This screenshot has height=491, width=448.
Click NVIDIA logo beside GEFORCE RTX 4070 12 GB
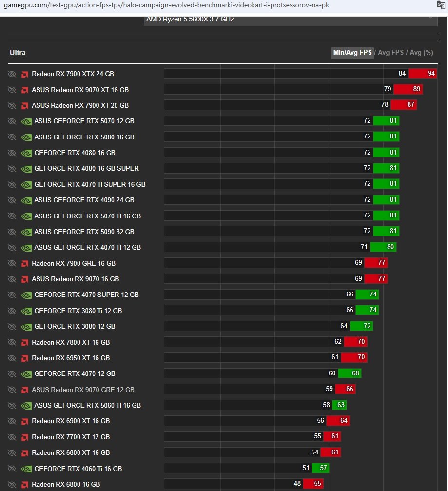click(26, 374)
